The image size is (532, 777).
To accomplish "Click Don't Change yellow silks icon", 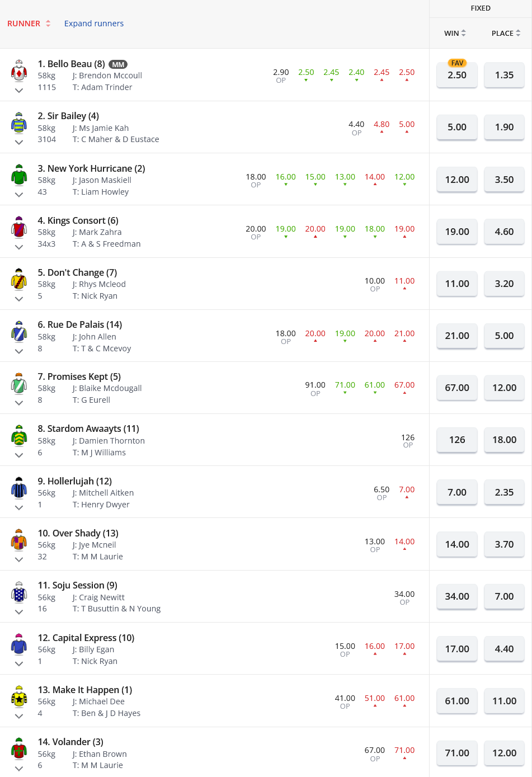I will (19, 279).
